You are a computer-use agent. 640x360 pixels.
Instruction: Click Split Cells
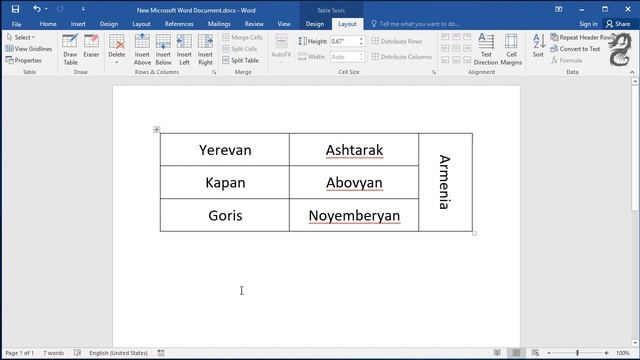coord(240,49)
